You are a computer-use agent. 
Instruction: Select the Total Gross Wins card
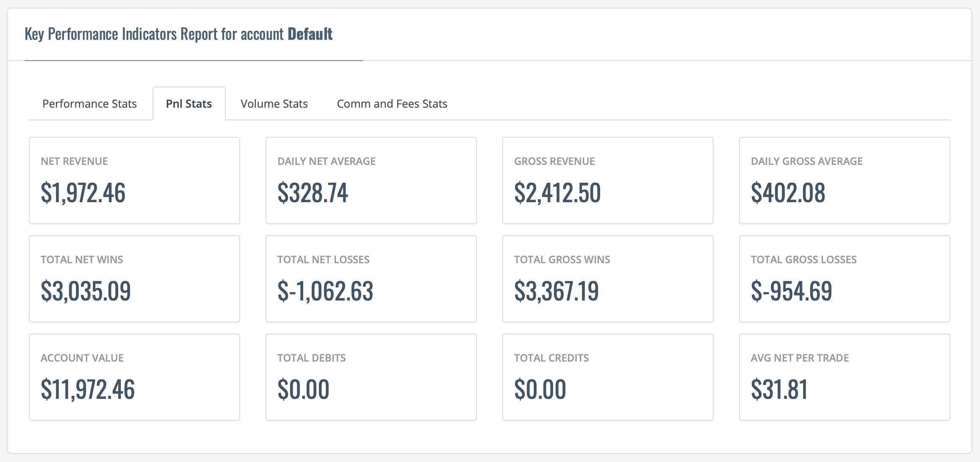coord(608,279)
